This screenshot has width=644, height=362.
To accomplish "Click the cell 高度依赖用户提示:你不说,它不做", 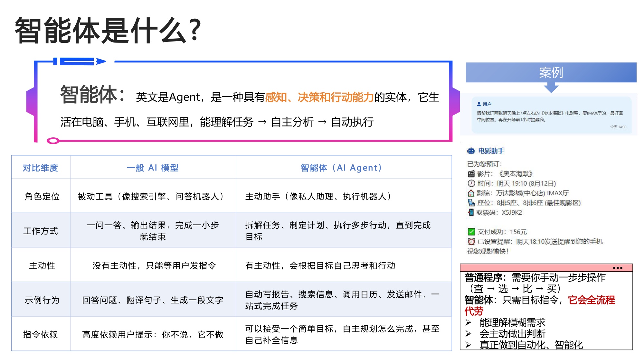I will [x=153, y=334].
